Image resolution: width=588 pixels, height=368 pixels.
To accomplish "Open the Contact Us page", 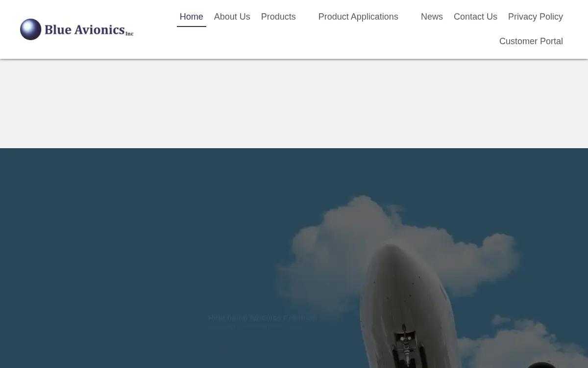I will coord(475,17).
